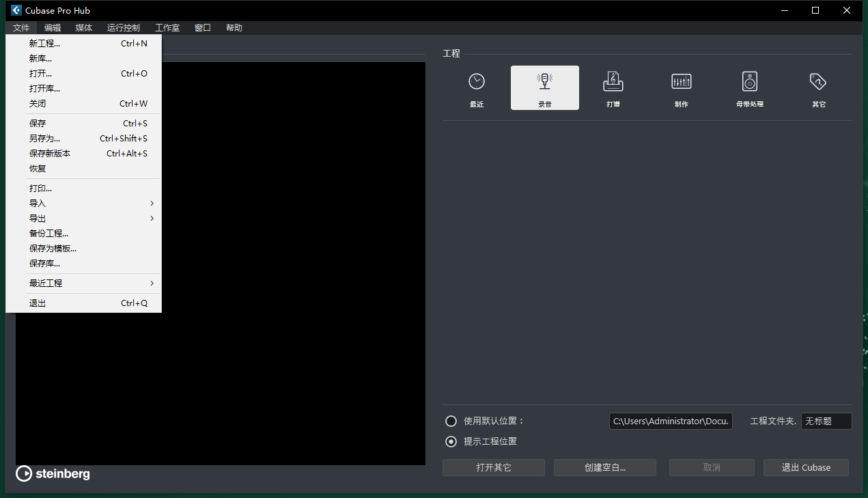Select the 最近 (Recent) clock icon category
This screenshot has width=868, height=498.
[x=477, y=88]
